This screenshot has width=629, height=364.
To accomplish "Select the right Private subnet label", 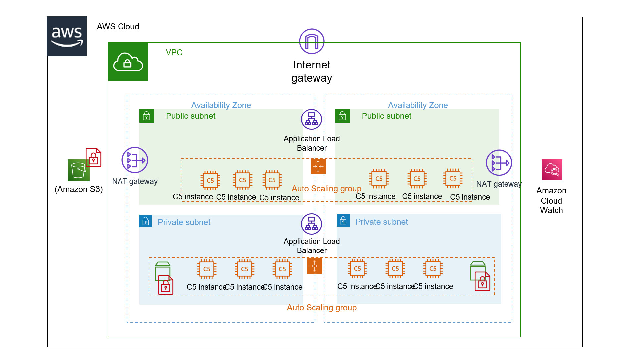I will pyautogui.click(x=381, y=222).
